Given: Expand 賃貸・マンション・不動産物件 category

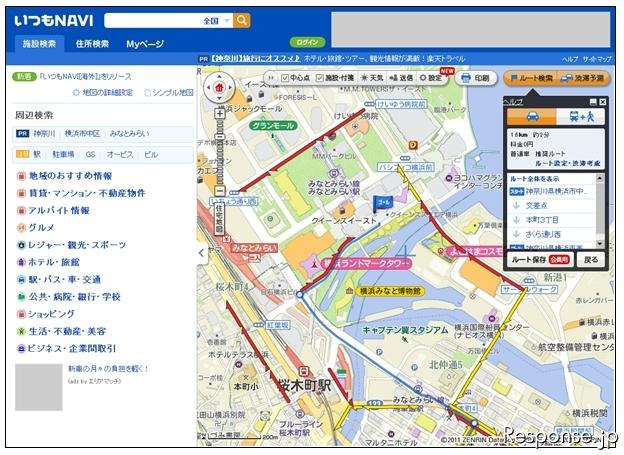Looking at the screenshot, I should coord(86,193).
